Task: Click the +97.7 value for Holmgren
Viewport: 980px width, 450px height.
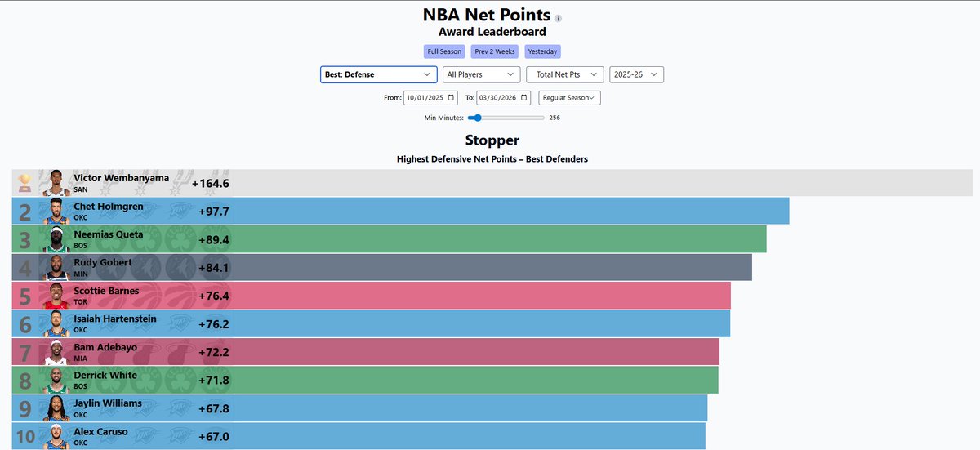Action: point(214,212)
